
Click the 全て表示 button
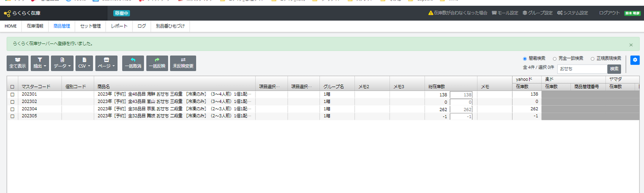[x=18, y=63]
